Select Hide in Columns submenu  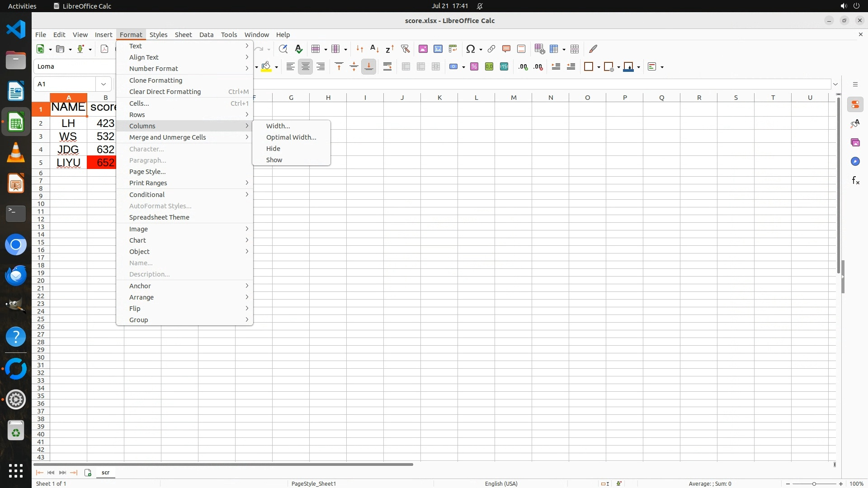point(273,149)
